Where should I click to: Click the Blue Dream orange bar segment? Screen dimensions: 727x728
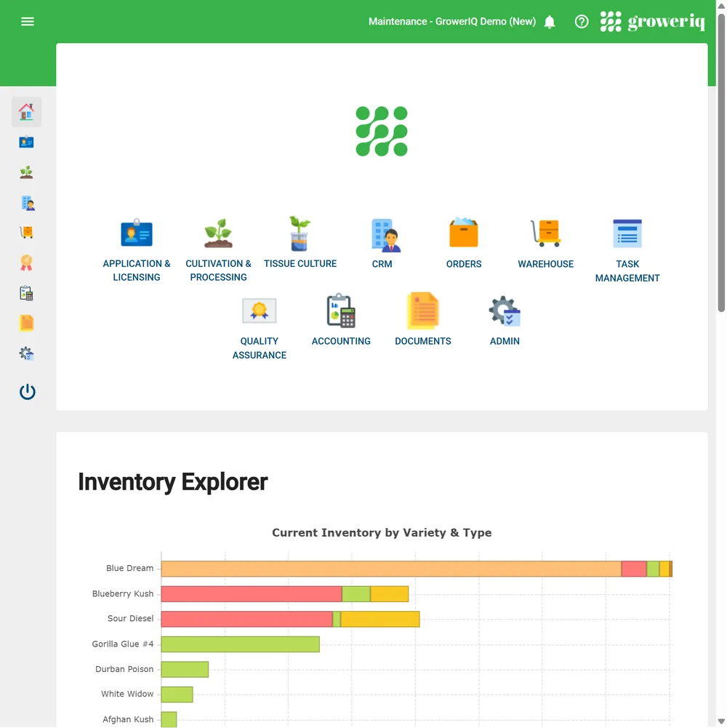391,569
